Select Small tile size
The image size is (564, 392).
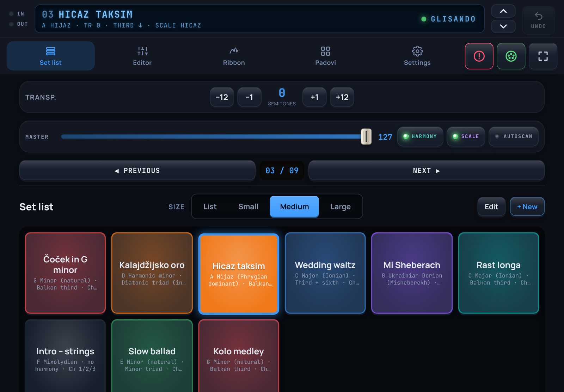coord(248,207)
